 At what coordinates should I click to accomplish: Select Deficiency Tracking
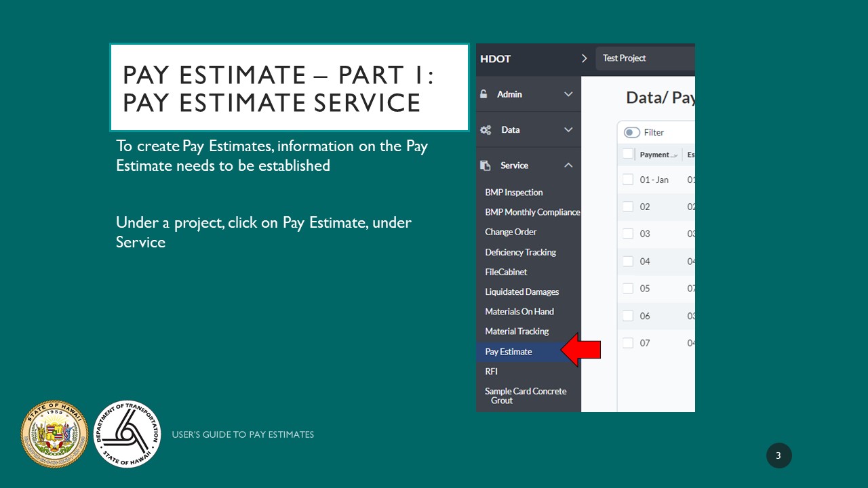coord(520,252)
